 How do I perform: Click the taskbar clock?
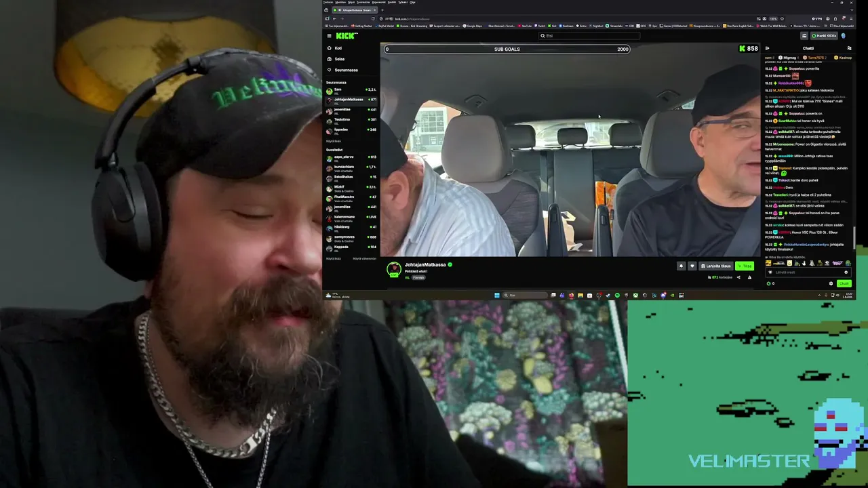click(848, 296)
